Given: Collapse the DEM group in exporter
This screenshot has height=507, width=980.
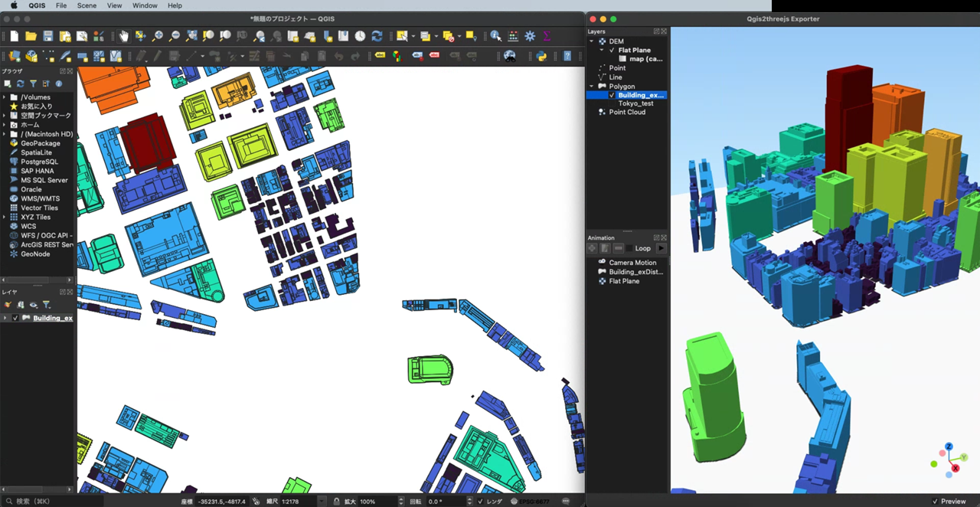Looking at the screenshot, I should [592, 41].
